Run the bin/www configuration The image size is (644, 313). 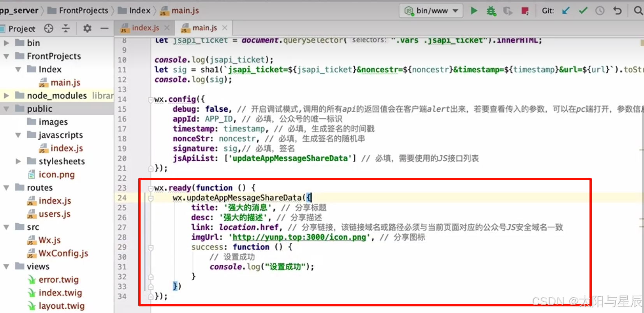click(474, 11)
